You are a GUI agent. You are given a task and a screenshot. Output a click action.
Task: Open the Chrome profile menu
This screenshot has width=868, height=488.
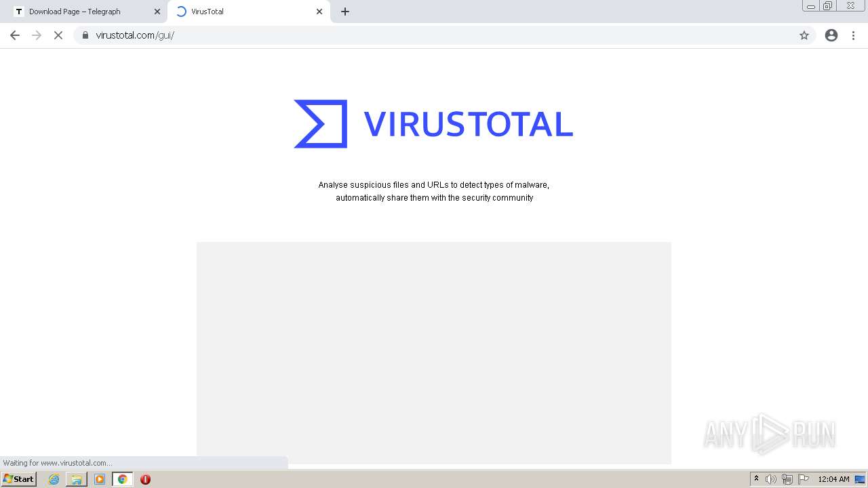831,35
